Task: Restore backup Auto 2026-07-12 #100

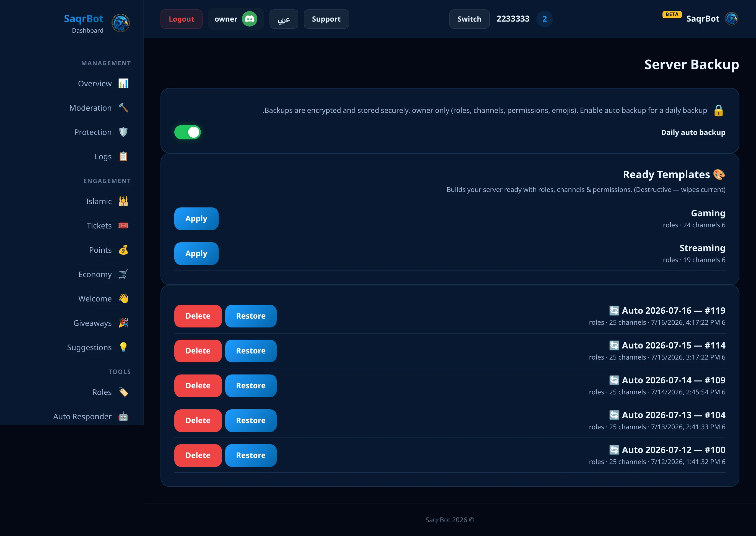Action: (251, 456)
